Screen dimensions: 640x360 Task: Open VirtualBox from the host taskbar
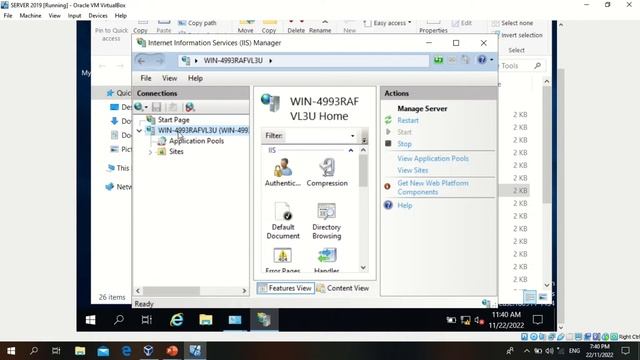click(x=149, y=351)
